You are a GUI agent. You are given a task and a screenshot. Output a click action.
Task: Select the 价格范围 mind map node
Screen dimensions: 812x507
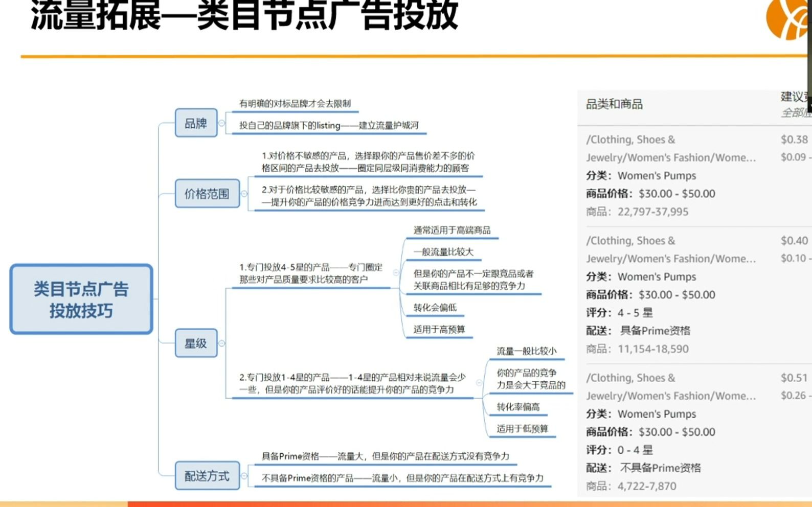[207, 194]
